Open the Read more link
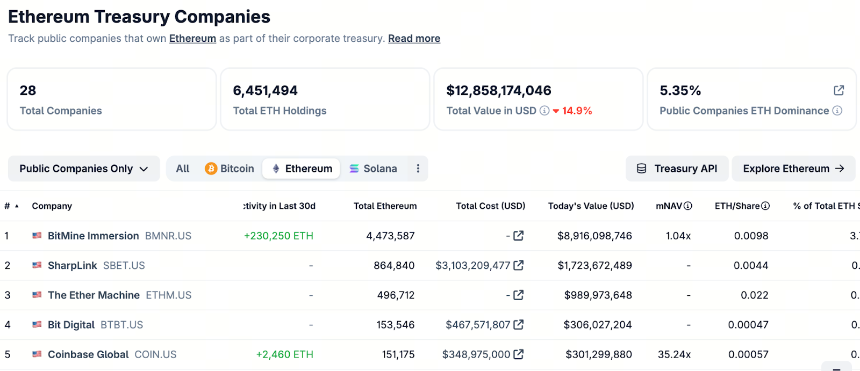The image size is (860, 371). pos(414,38)
